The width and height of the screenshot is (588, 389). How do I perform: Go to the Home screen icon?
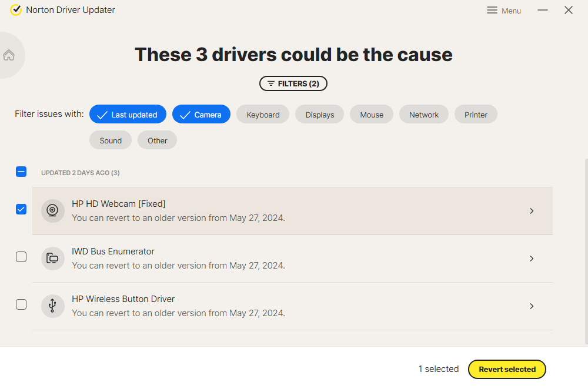tap(9, 55)
